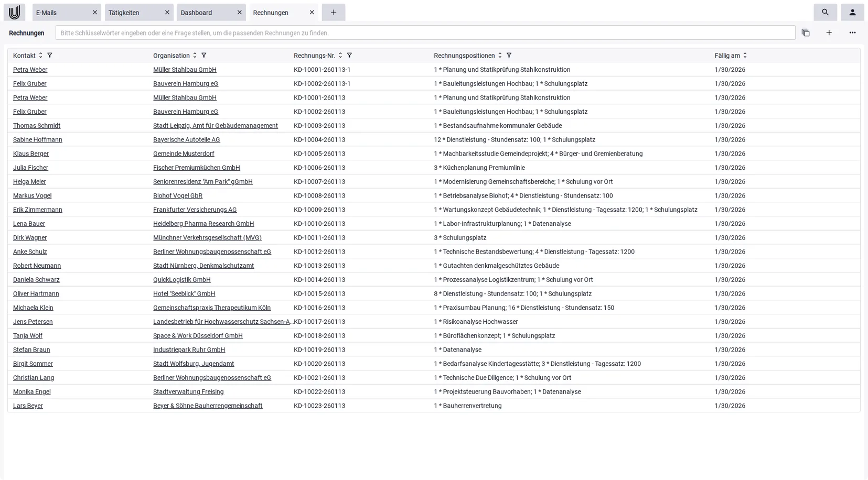This screenshot has width=868, height=480.
Task: Click position text "1 * Bauherrenvertretung"
Action: [468, 406]
